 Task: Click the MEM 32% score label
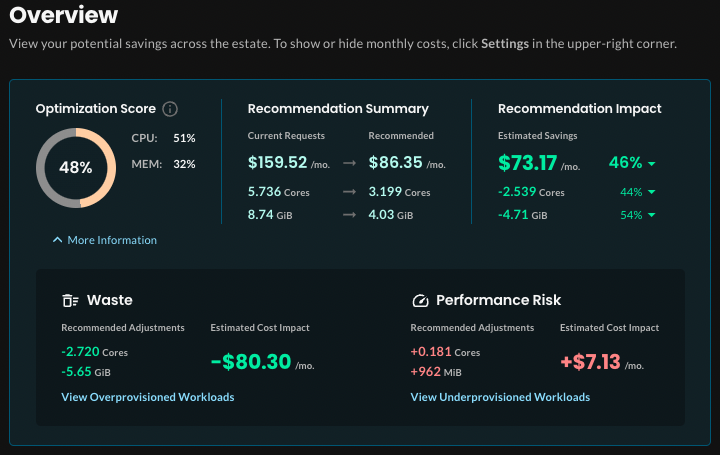click(163, 164)
